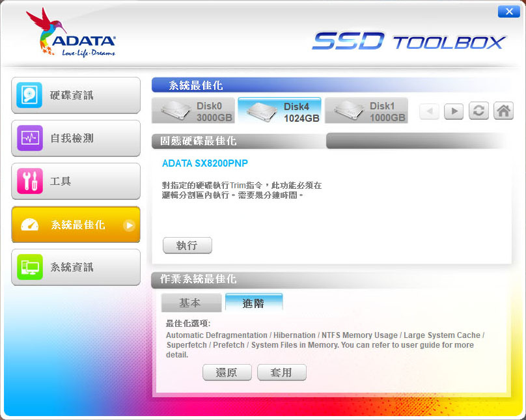The image size is (526, 420).
Task: Refresh the drive list
Action: 478,111
